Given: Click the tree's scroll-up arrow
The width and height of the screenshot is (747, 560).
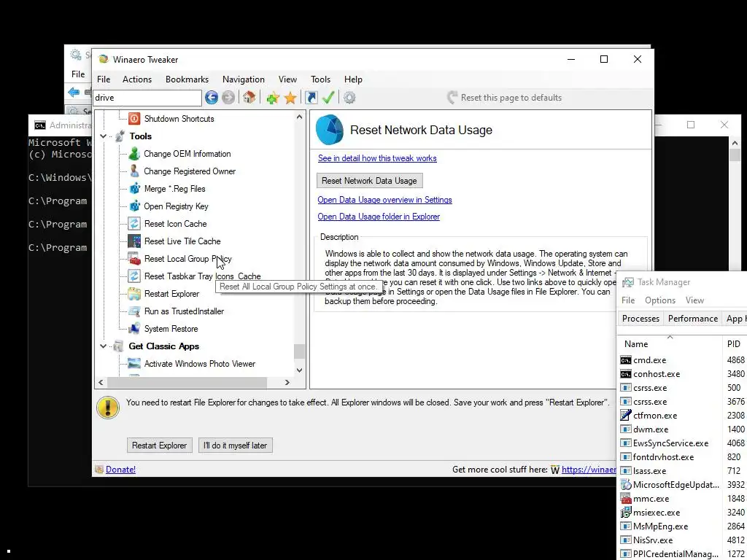Looking at the screenshot, I should pyautogui.click(x=299, y=117).
